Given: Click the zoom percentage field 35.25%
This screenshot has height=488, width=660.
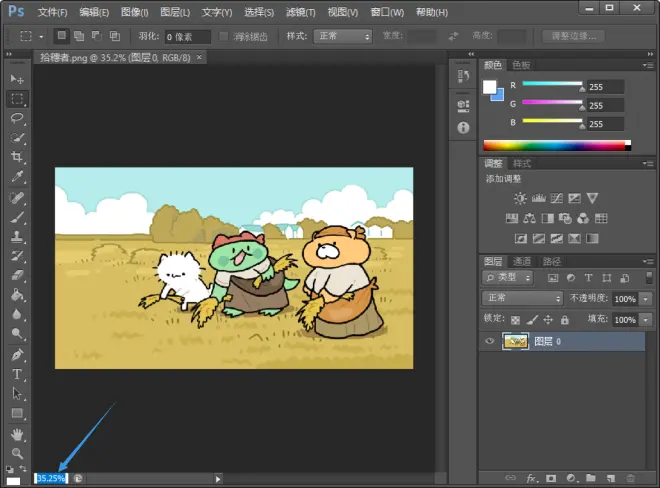Looking at the screenshot, I should pos(51,478).
